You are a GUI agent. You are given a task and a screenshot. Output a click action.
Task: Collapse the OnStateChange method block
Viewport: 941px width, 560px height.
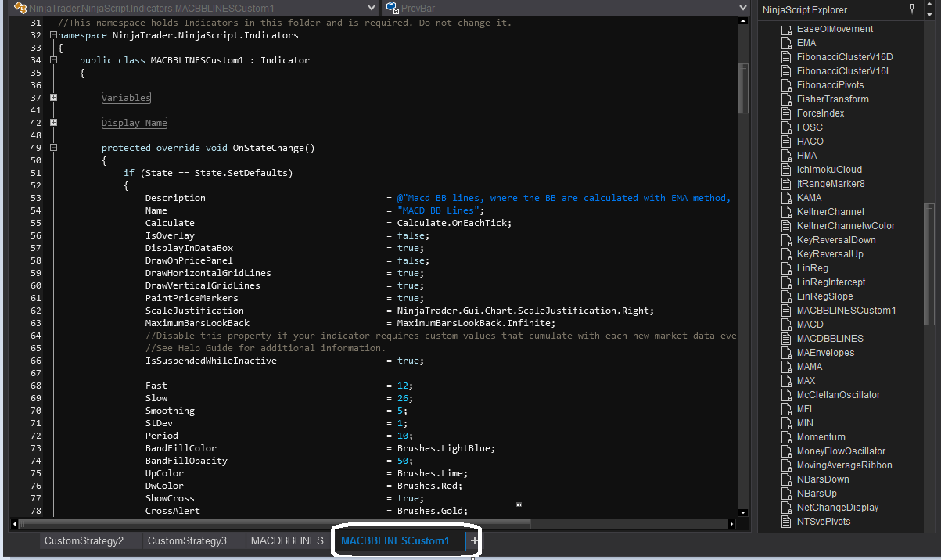tap(53, 148)
